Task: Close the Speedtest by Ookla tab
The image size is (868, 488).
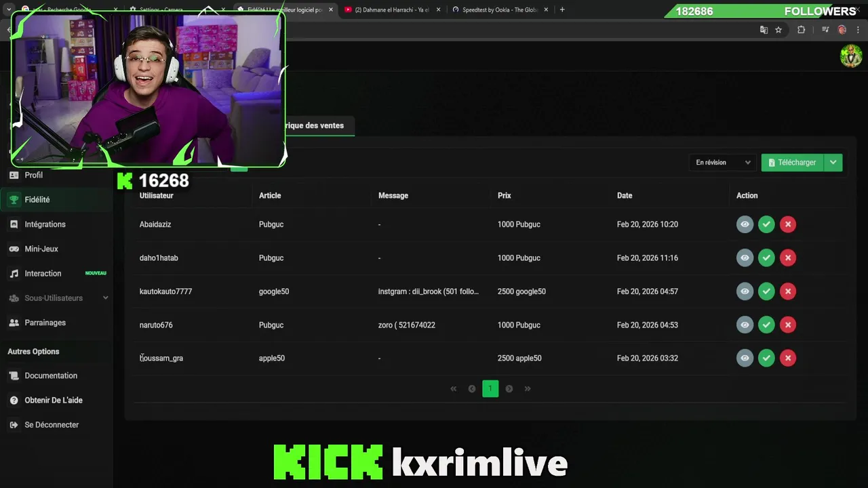Action: point(546,10)
